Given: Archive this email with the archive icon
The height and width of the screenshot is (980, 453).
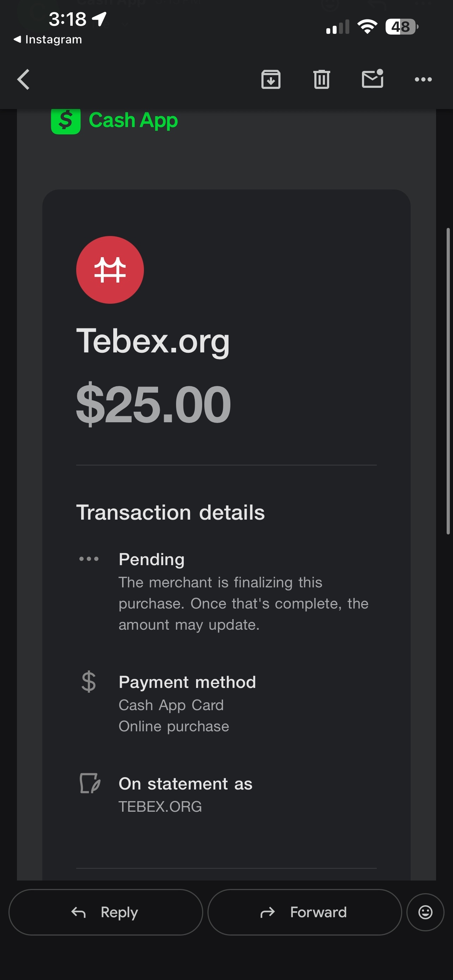Looking at the screenshot, I should point(271,79).
